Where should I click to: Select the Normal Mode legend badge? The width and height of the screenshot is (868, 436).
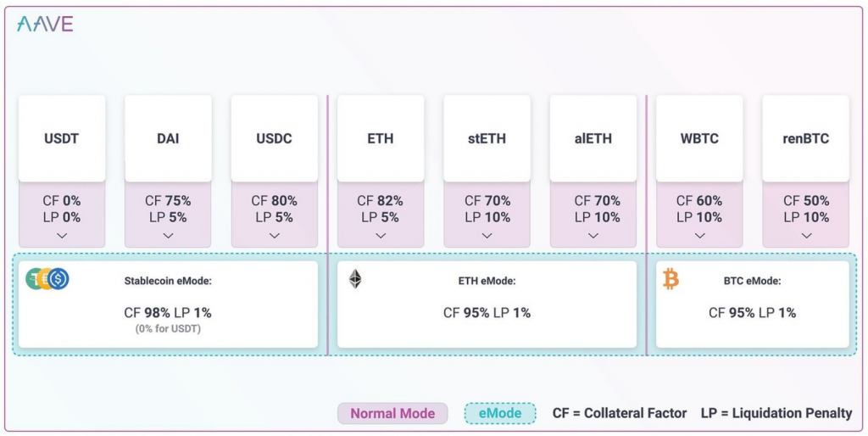(392, 413)
